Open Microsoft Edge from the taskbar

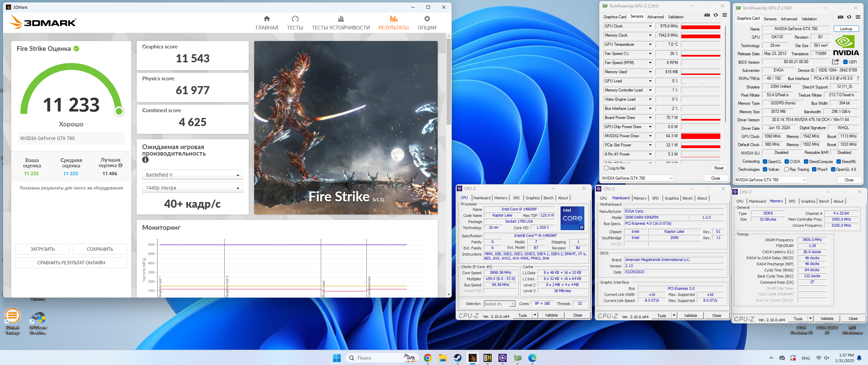(x=532, y=358)
